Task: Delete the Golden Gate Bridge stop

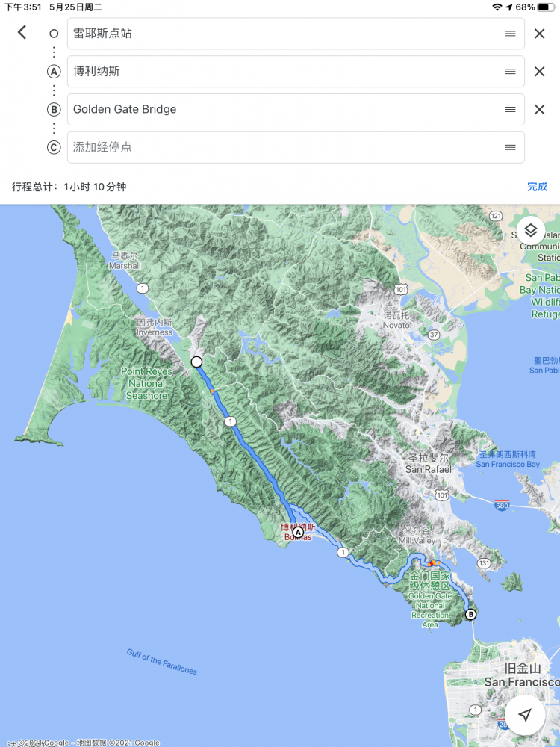Action: pyautogui.click(x=539, y=109)
